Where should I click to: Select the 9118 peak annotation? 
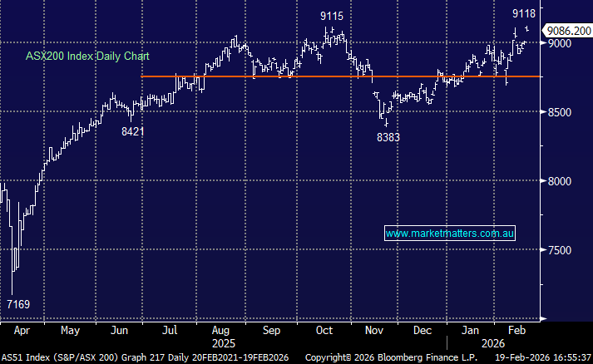[525, 13]
